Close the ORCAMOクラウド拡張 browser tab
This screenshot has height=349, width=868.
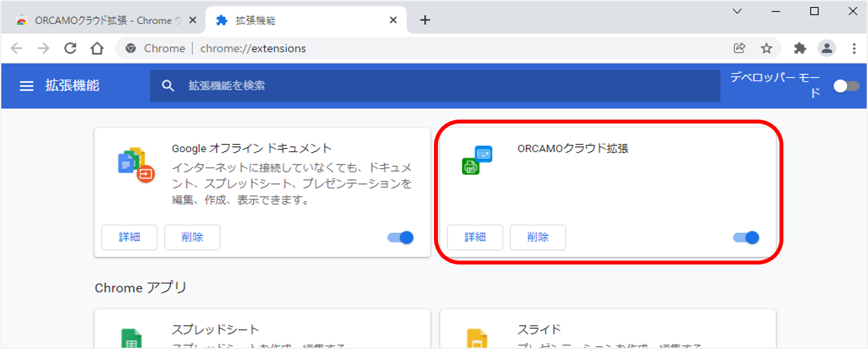192,20
